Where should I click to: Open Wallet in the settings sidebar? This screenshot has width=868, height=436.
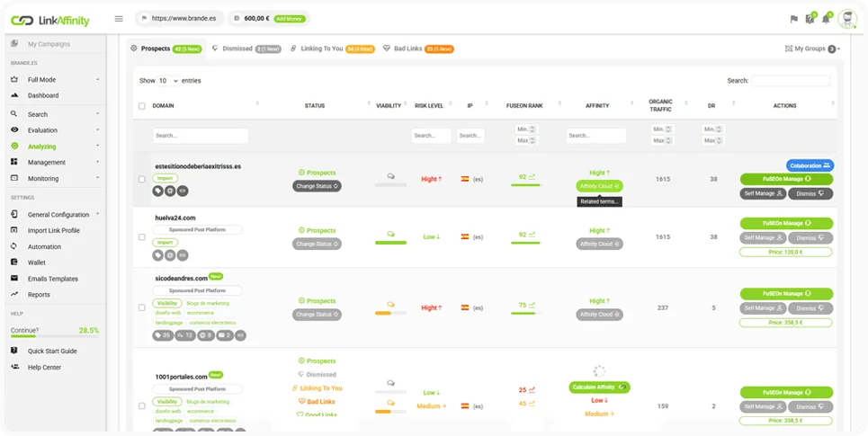(x=37, y=262)
